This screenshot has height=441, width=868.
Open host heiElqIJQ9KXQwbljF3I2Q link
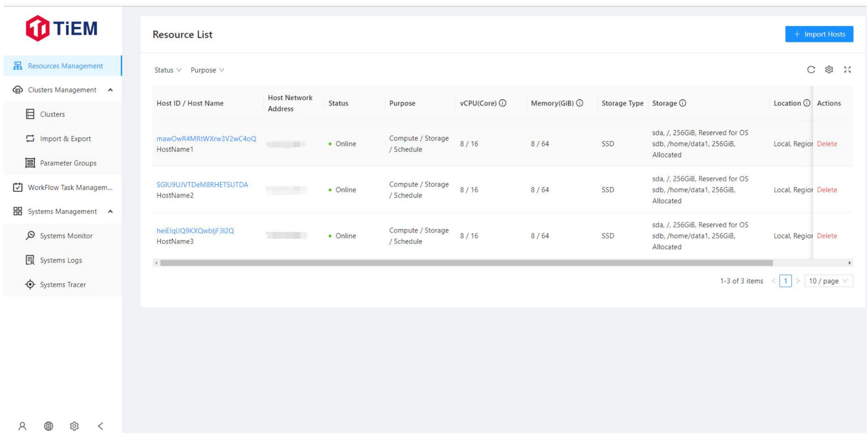point(195,231)
